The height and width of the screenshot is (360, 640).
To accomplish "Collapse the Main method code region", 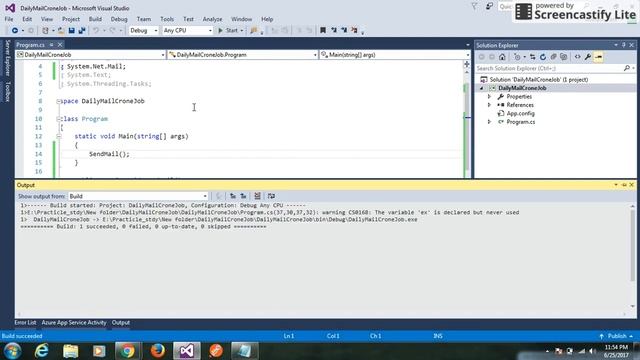I will pos(59,137).
